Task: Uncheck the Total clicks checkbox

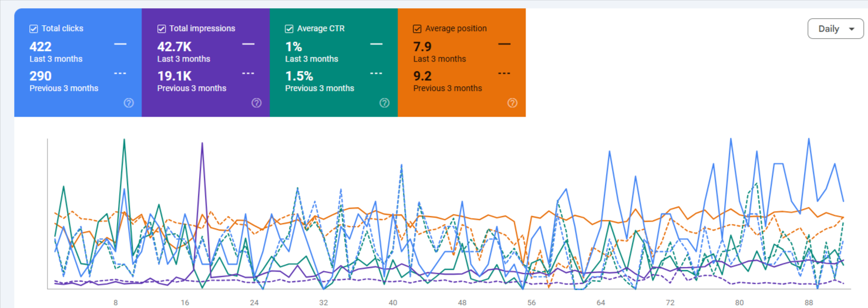Action: (33, 29)
